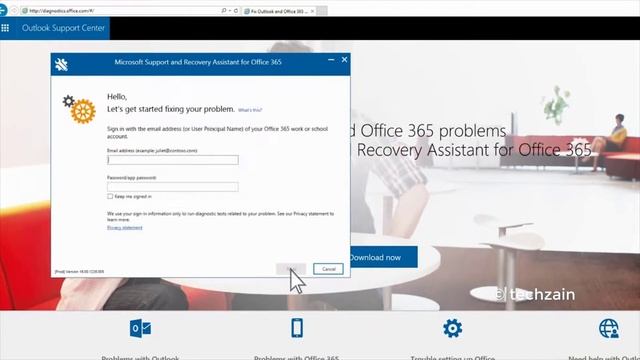Screen dimensions: 640x360
Task: Click the address bar search magnifier icon
Action: coord(224,11)
